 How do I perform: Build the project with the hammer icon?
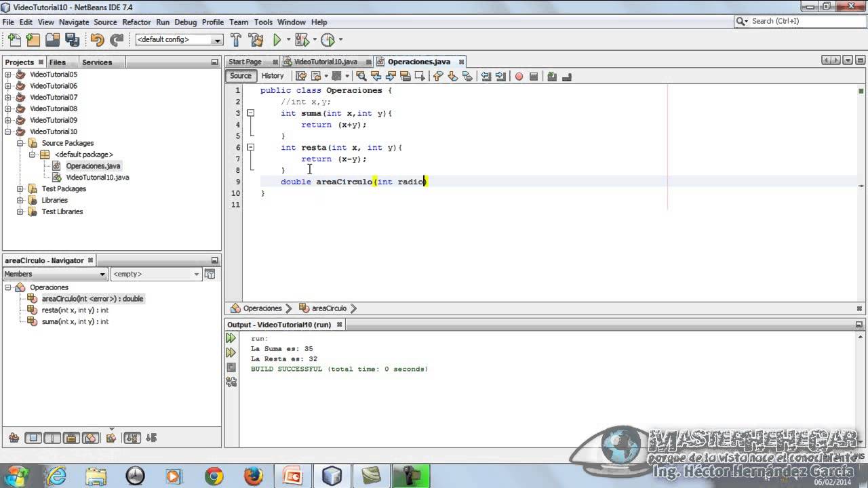[236, 40]
